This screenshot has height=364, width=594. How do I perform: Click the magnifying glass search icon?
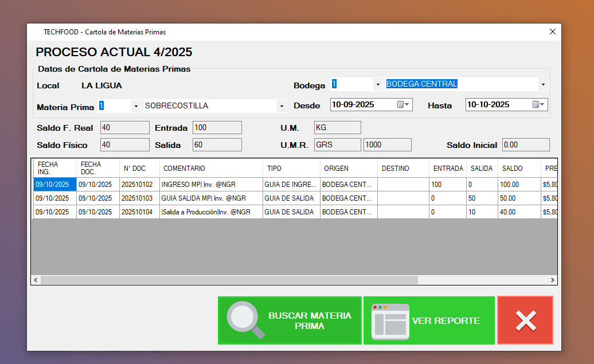246,320
